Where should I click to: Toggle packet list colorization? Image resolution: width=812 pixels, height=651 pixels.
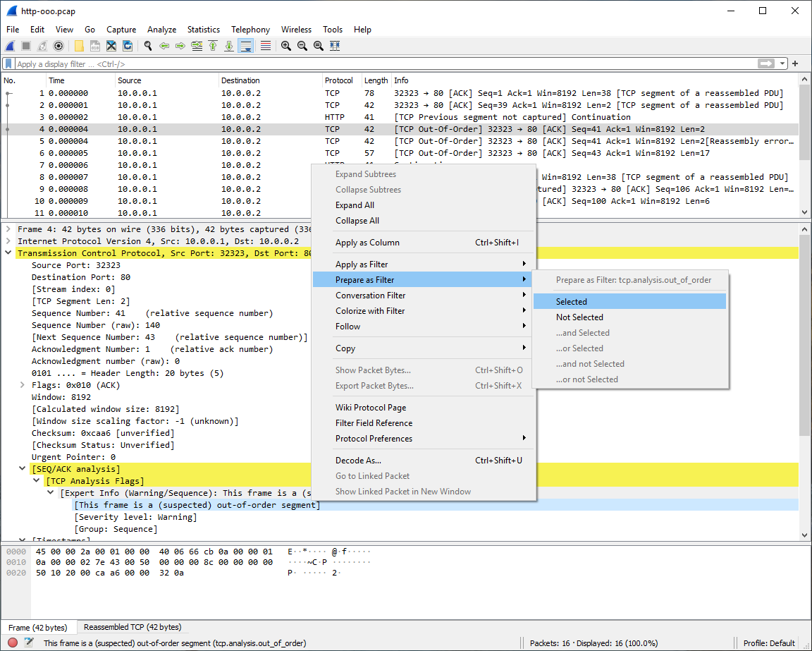(x=264, y=45)
